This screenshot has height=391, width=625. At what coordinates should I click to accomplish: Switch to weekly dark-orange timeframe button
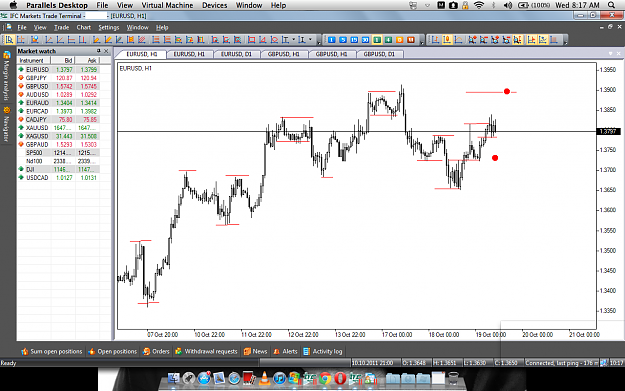coord(411,40)
